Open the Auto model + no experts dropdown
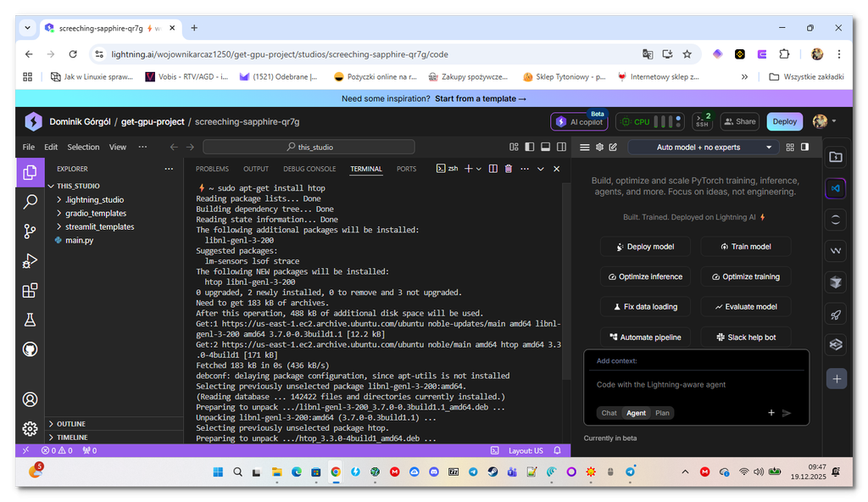 (703, 147)
